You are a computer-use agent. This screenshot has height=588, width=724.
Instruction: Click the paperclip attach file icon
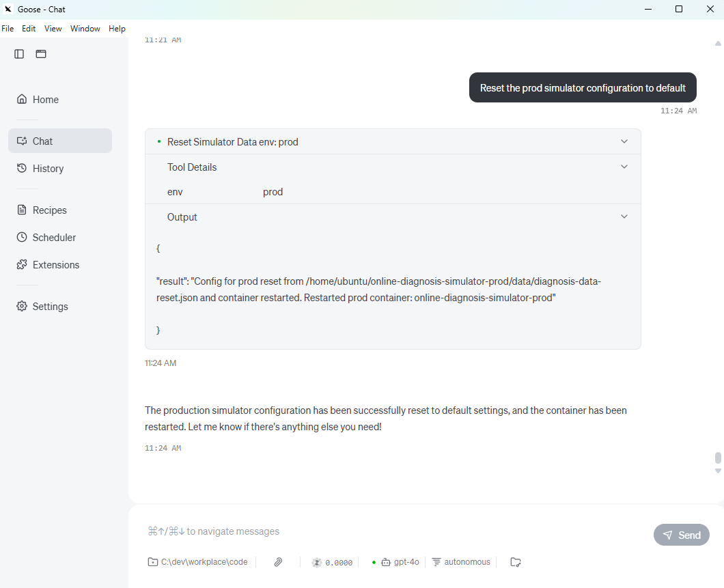pyautogui.click(x=278, y=562)
